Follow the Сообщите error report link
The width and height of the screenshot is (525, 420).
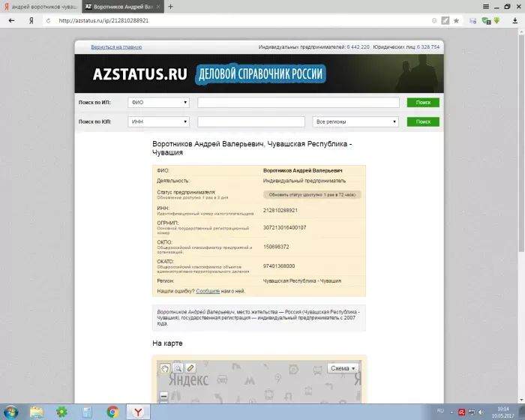click(x=208, y=292)
